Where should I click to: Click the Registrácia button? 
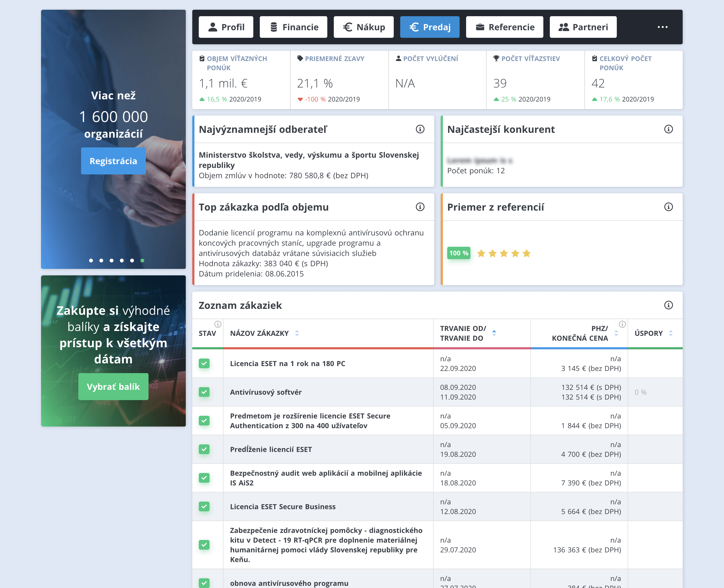113,161
